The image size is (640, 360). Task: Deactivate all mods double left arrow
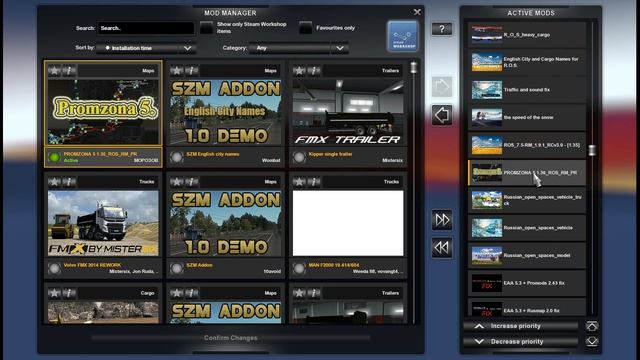(x=442, y=248)
